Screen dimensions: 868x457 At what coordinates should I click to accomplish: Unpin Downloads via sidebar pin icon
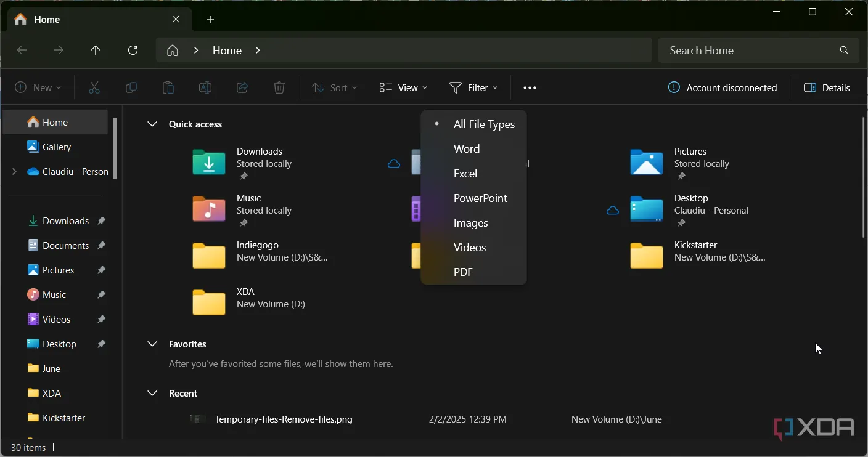101,220
